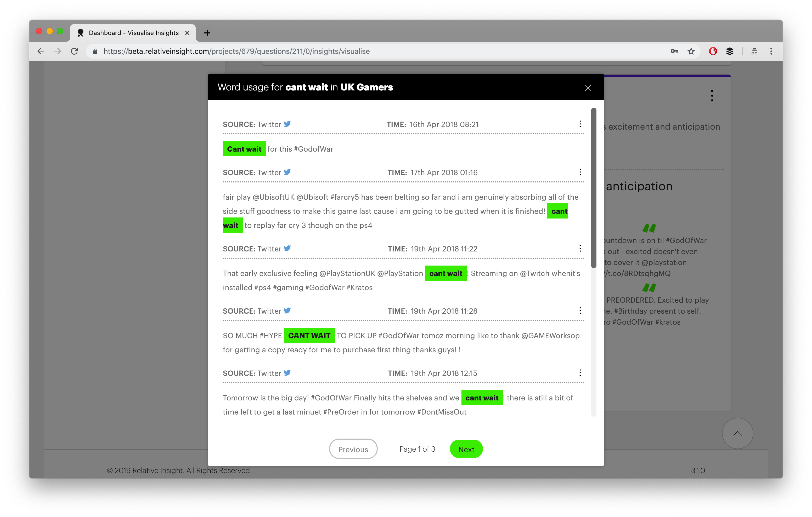Image resolution: width=812 pixels, height=517 pixels.
Task: Click the incognito profile icon
Action: pyautogui.click(x=754, y=51)
